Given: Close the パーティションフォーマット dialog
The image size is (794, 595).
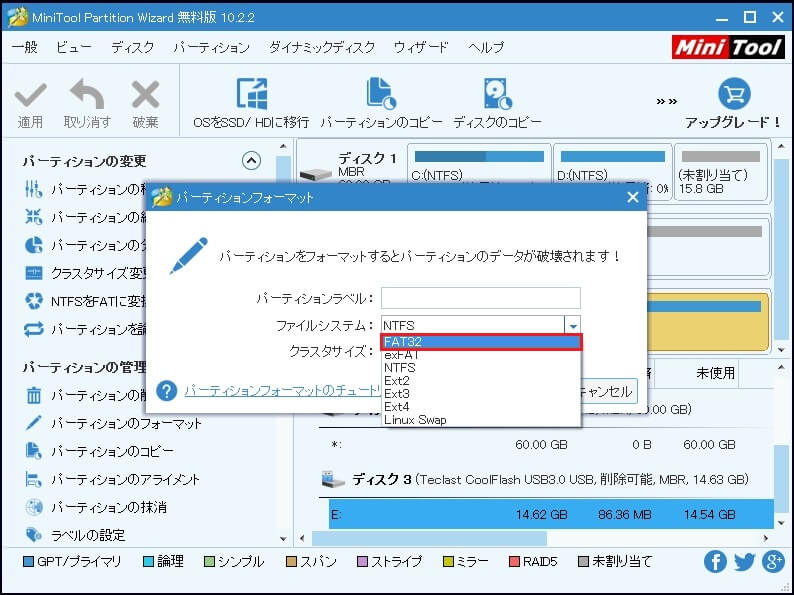Looking at the screenshot, I should point(632,197).
